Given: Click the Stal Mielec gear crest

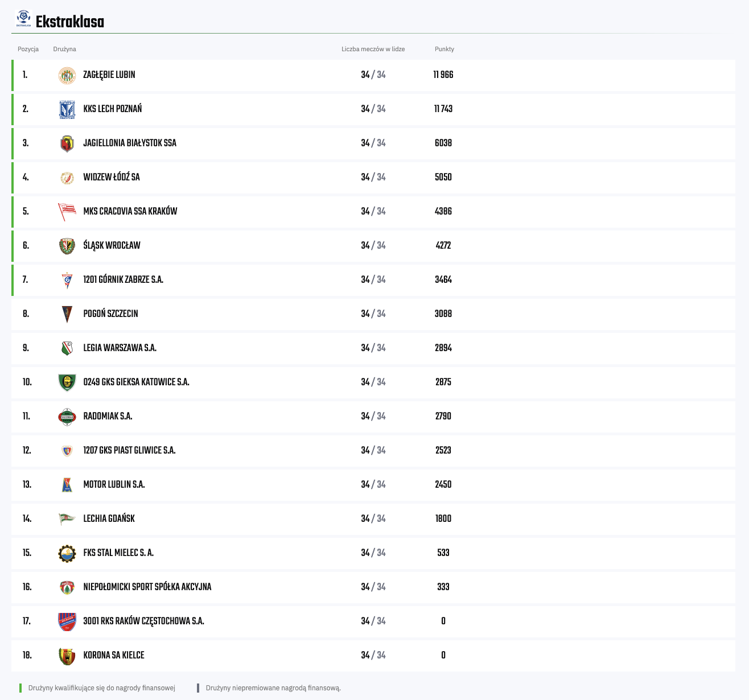Looking at the screenshot, I should click(x=67, y=553).
